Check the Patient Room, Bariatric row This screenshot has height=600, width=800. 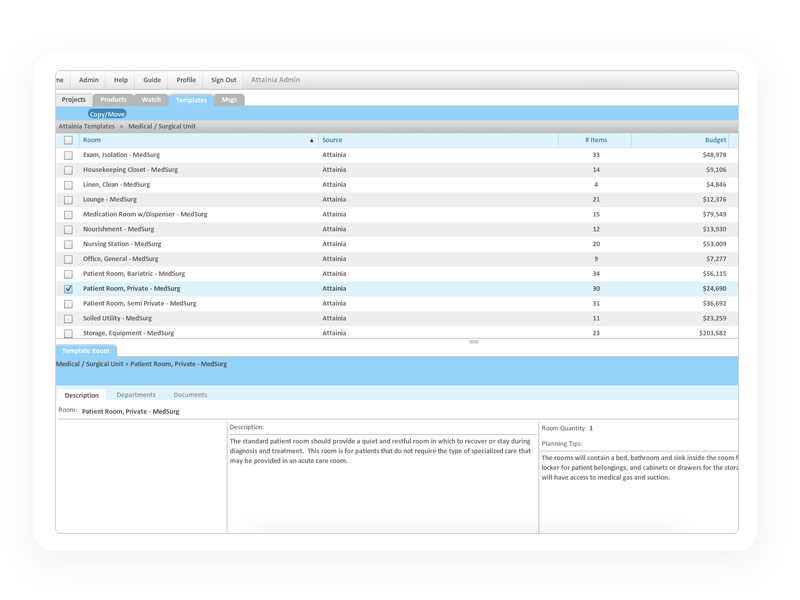[68, 274]
